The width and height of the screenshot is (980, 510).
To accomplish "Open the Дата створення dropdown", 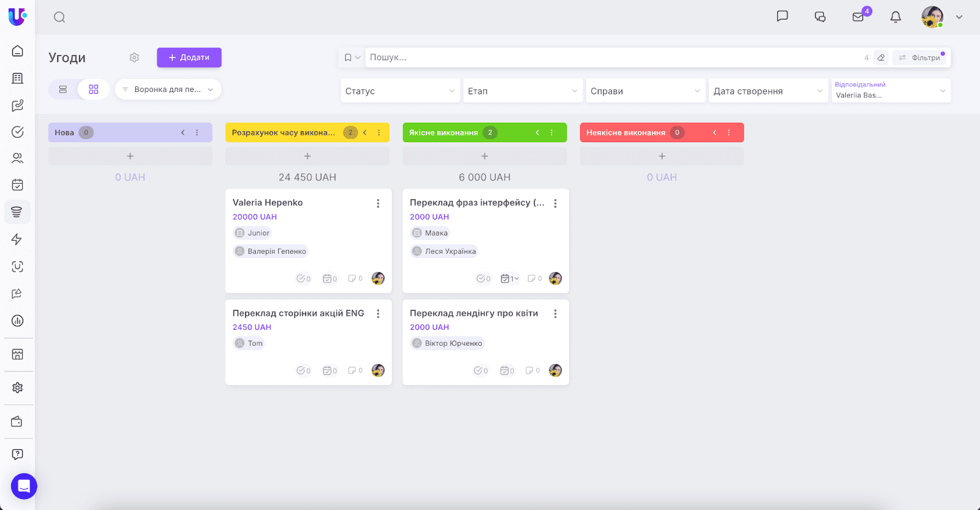I will (769, 91).
